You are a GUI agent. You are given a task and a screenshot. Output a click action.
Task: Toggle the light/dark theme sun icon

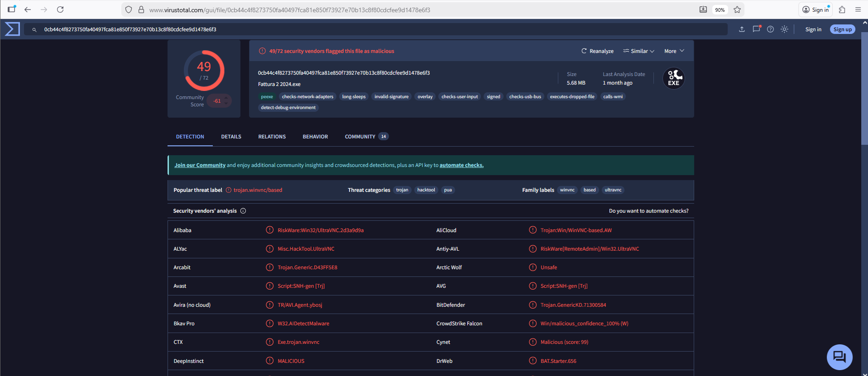coord(784,29)
